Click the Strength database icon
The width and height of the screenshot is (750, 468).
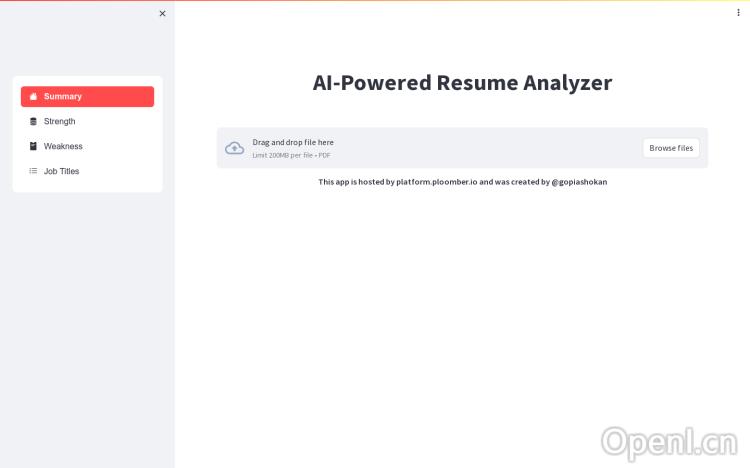point(33,122)
